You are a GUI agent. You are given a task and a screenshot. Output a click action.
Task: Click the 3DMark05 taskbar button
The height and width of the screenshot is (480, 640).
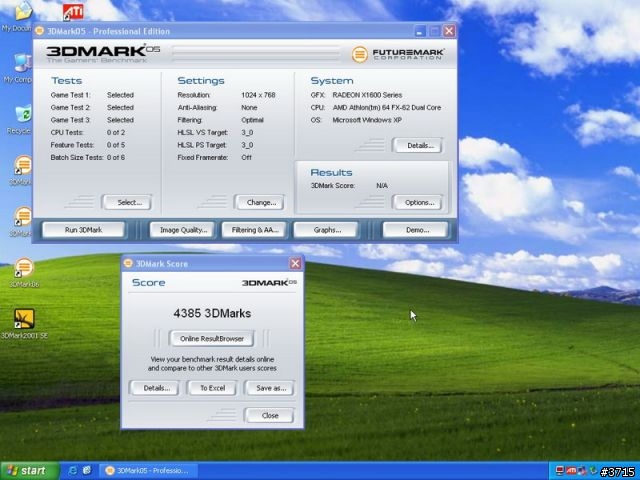click(x=149, y=471)
